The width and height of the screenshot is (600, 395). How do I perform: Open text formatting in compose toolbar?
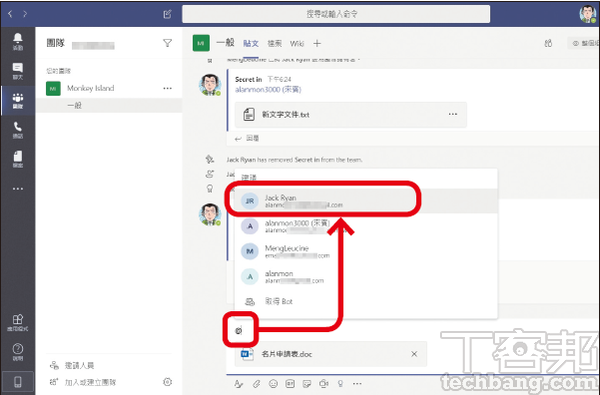point(238,384)
